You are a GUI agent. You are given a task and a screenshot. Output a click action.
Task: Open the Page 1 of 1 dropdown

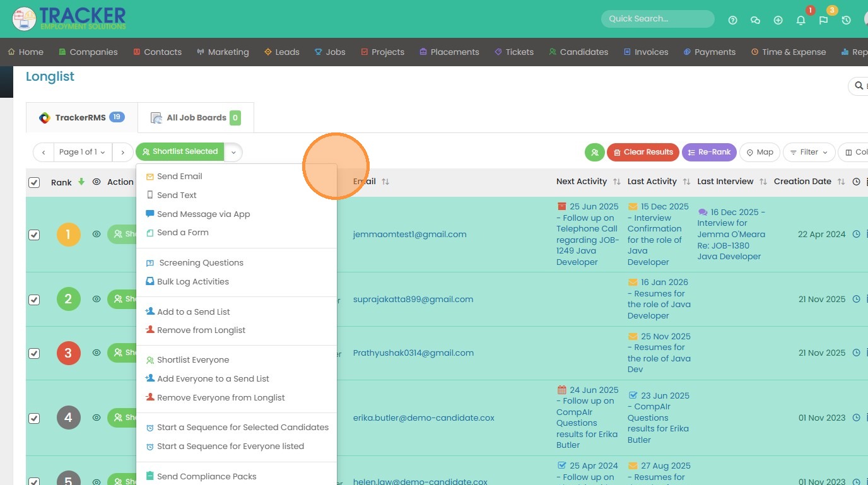(x=83, y=152)
